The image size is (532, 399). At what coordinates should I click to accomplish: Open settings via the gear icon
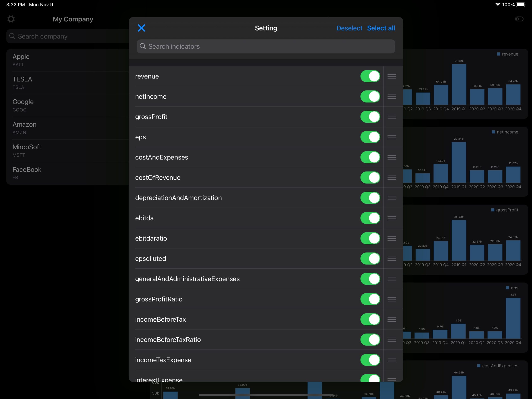(11, 19)
